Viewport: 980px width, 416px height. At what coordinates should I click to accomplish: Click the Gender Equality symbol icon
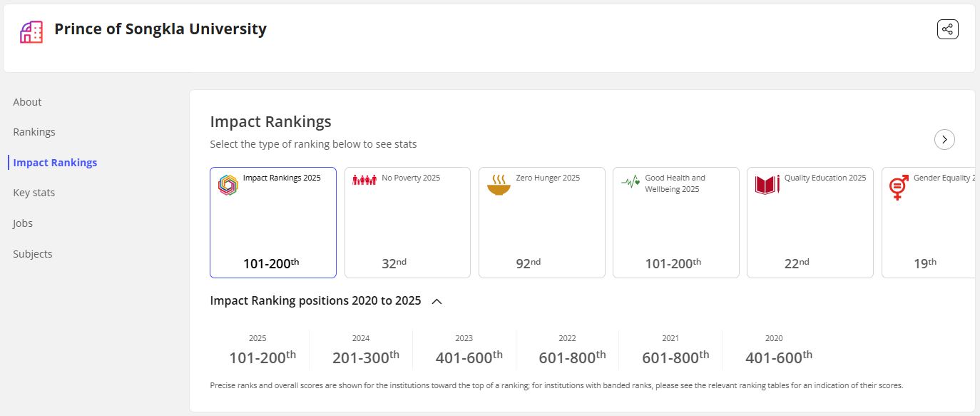pos(899,187)
